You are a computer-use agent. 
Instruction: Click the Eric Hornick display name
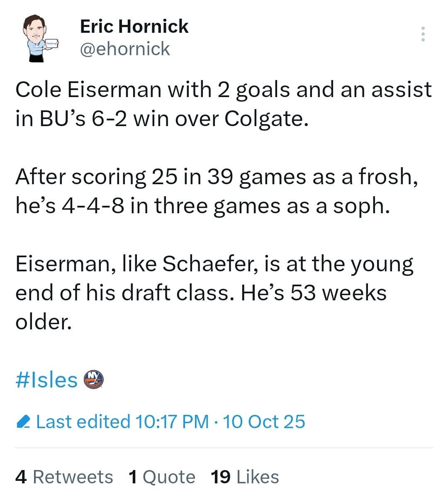(x=134, y=27)
